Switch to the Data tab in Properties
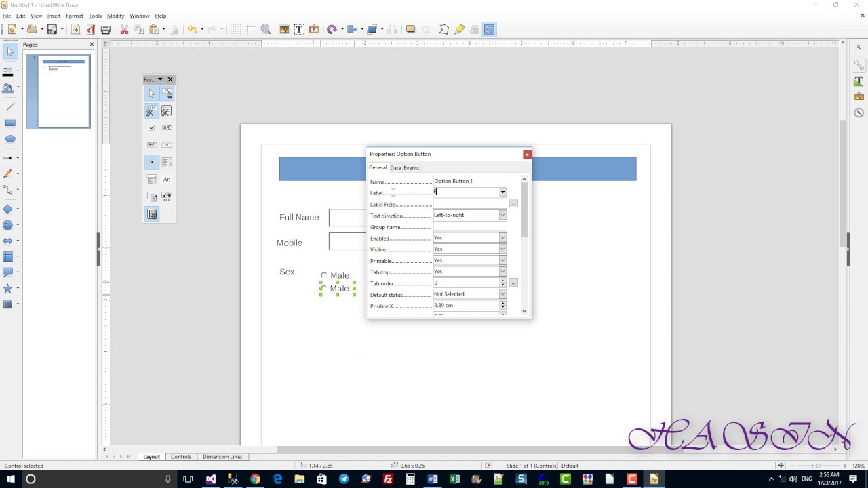This screenshot has height=488, width=868. click(395, 168)
